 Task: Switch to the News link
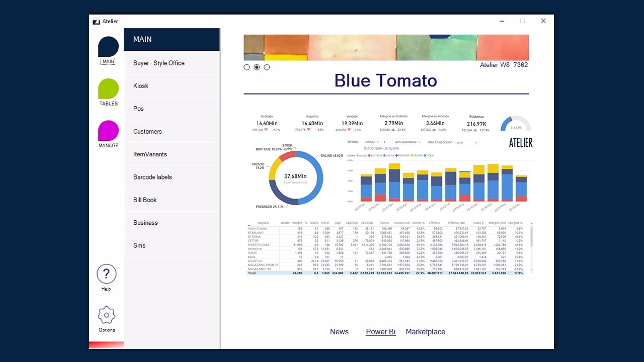339,332
